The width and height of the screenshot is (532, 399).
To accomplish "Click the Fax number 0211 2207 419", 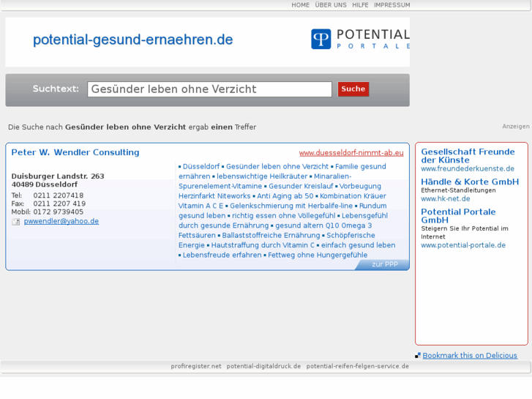I will pos(59,204).
